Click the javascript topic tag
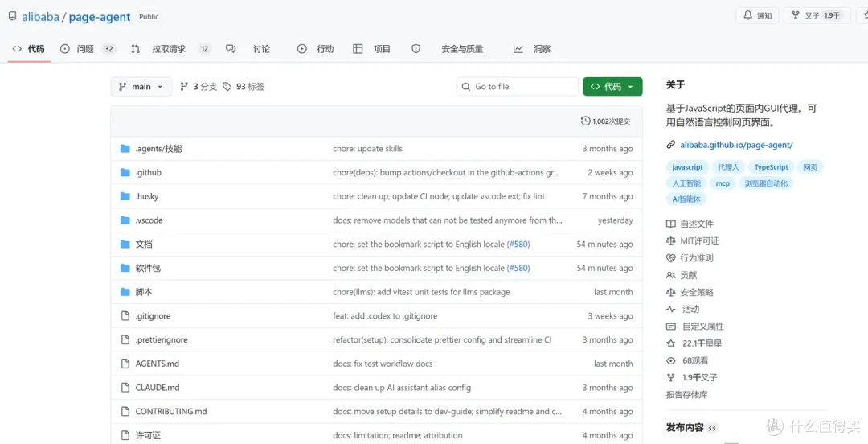 [687, 166]
